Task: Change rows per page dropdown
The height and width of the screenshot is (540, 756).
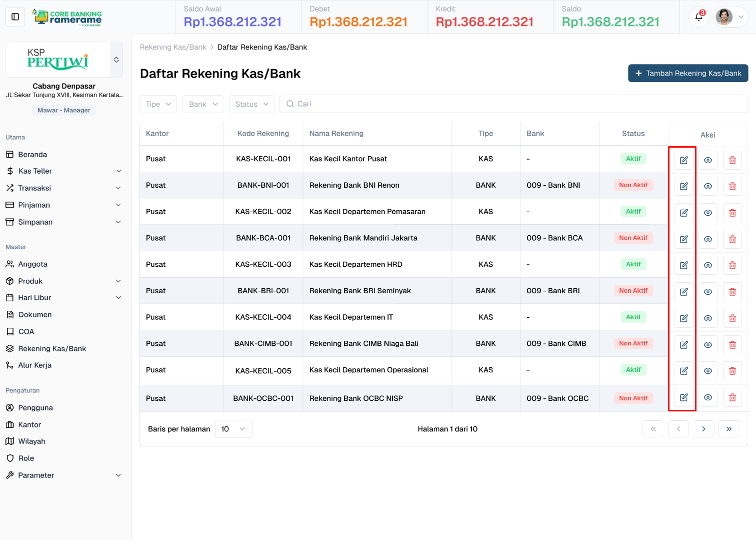Action: tap(233, 429)
